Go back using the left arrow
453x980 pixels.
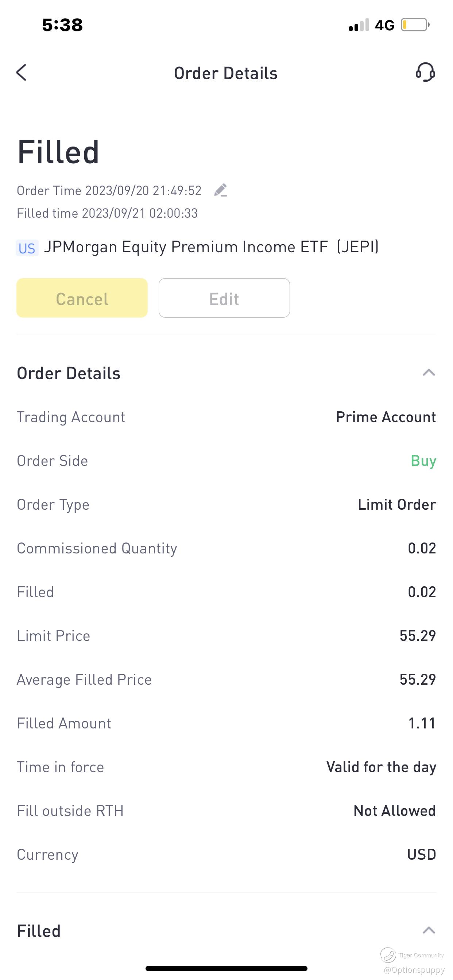click(x=21, y=72)
